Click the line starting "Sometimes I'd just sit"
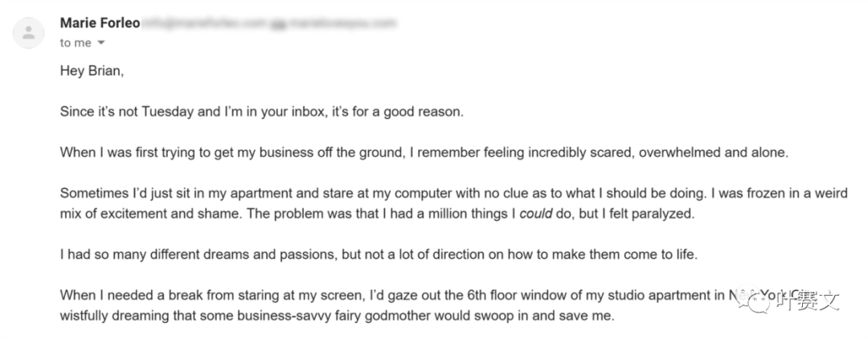The width and height of the screenshot is (868, 339). pyautogui.click(x=454, y=194)
